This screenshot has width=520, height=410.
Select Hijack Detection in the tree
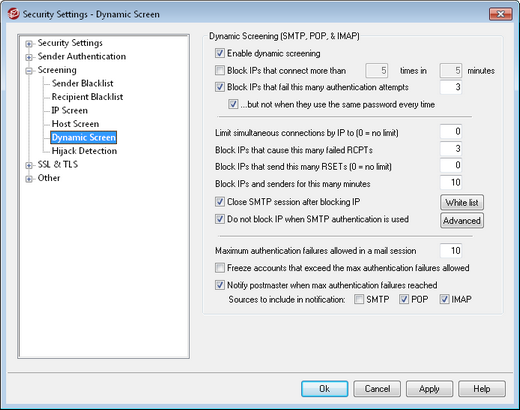coord(84,151)
